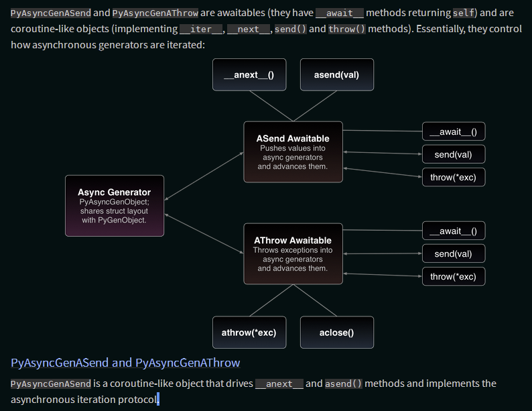The height and width of the screenshot is (411, 532).
Task: Click send(val) box beside ASend Awaitable
Action: [x=454, y=154]
